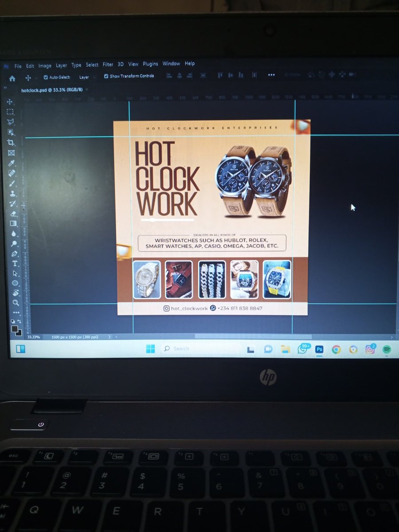Open Spotify from the taskbar
This screenshot has width=399, height=532.
tap(386, 350)
